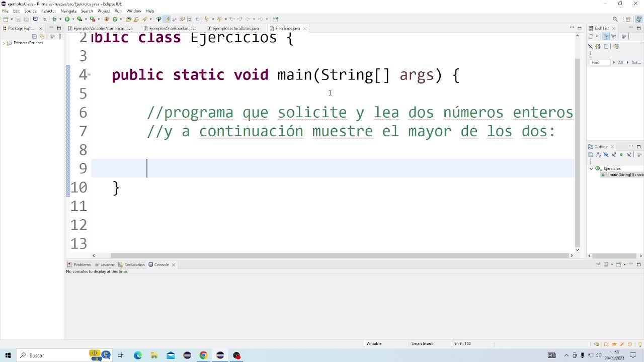Click the Find field in Task List
The height and width of the screenshot is (362, 644).
(600, 62)
